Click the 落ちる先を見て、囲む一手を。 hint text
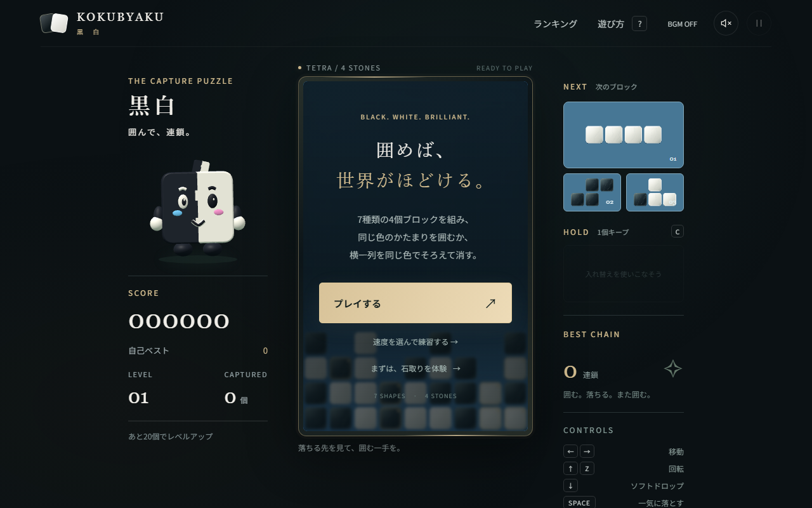Image resolution: width=812 pixels, height=508 pixels. coord(350,448)
